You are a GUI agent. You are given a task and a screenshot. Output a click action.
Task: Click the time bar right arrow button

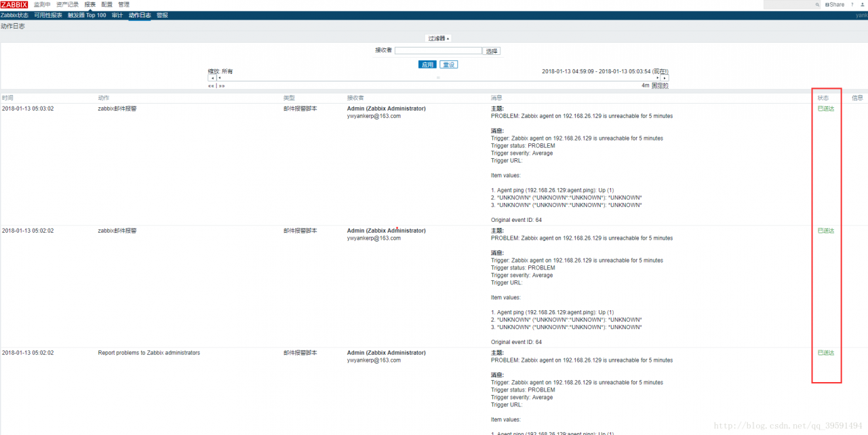point(665,78)
